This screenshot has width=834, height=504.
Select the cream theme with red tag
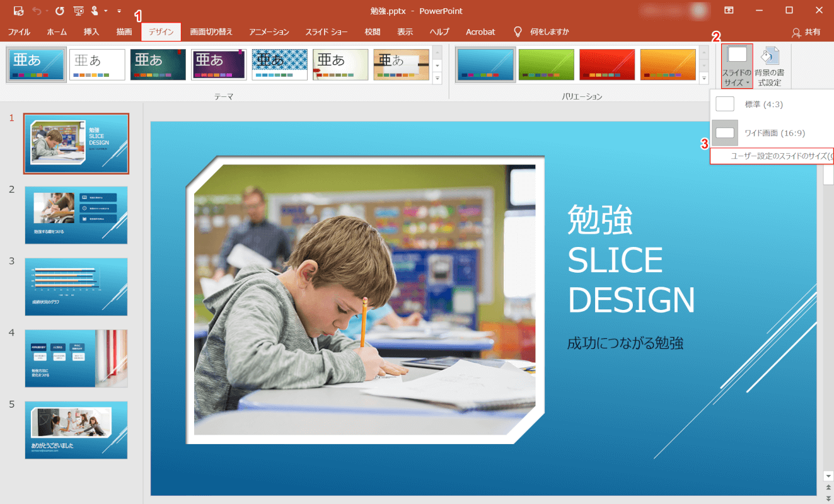[x=340, y=64]
